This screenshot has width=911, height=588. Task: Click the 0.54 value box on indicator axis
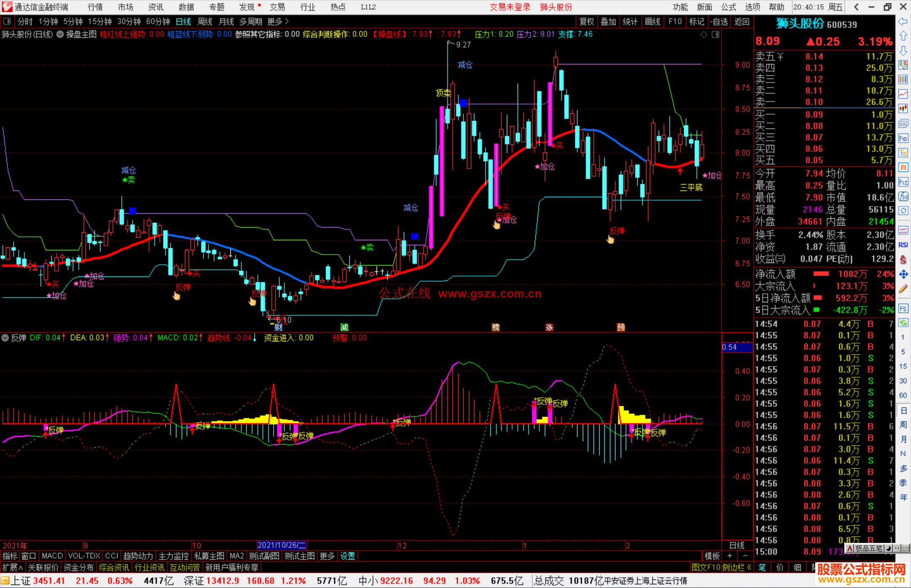click(x=737, y=347)
